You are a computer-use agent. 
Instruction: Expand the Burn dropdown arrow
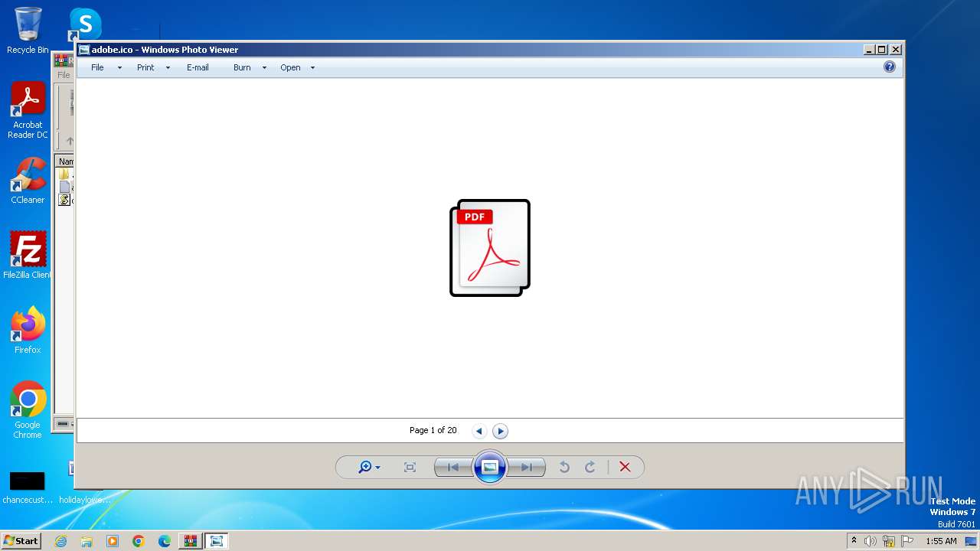point(264,68)
